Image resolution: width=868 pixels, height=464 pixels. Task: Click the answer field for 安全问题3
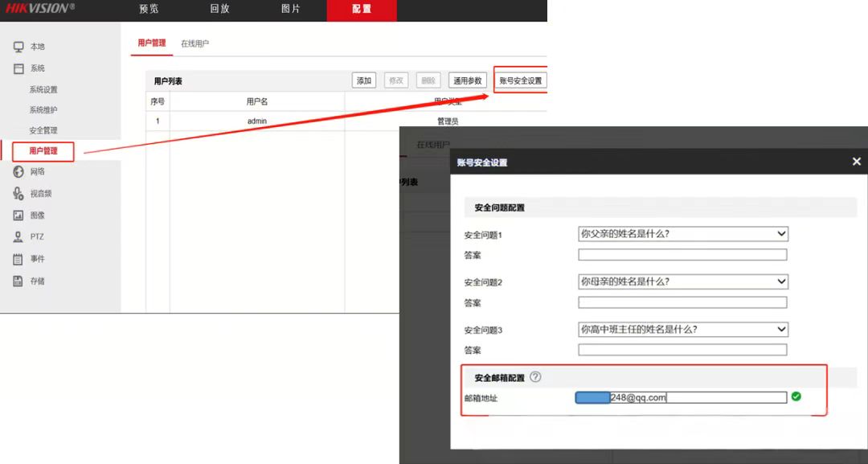coord(682,349)
